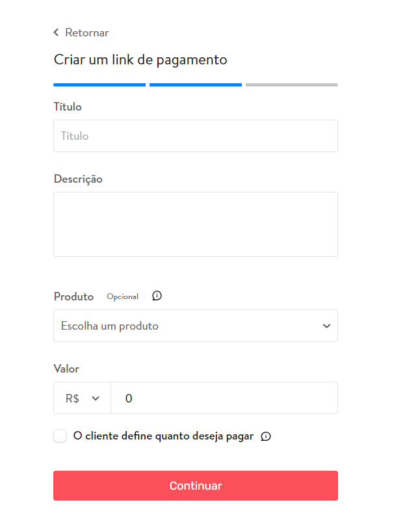Enable 'O cliente define quanto deseja pagar' checkbox
The image size is (420, 526).
point(60,436)
